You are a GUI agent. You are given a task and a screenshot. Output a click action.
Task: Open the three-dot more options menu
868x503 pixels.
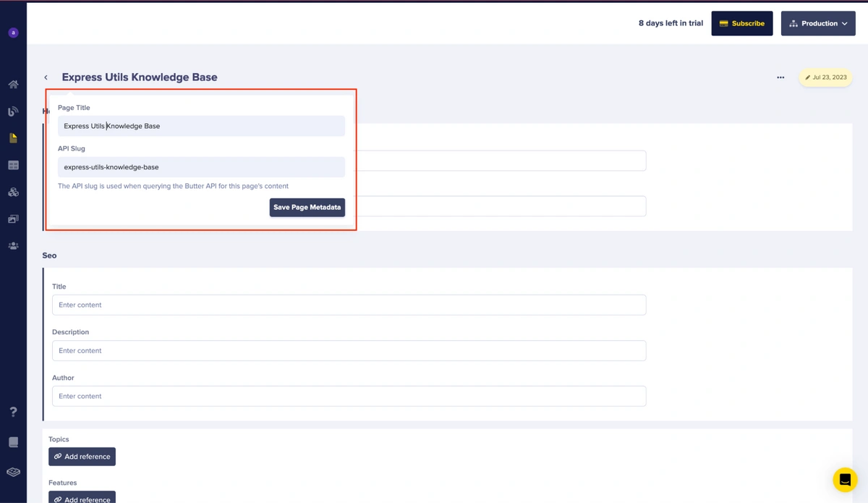tap(780, 77)
